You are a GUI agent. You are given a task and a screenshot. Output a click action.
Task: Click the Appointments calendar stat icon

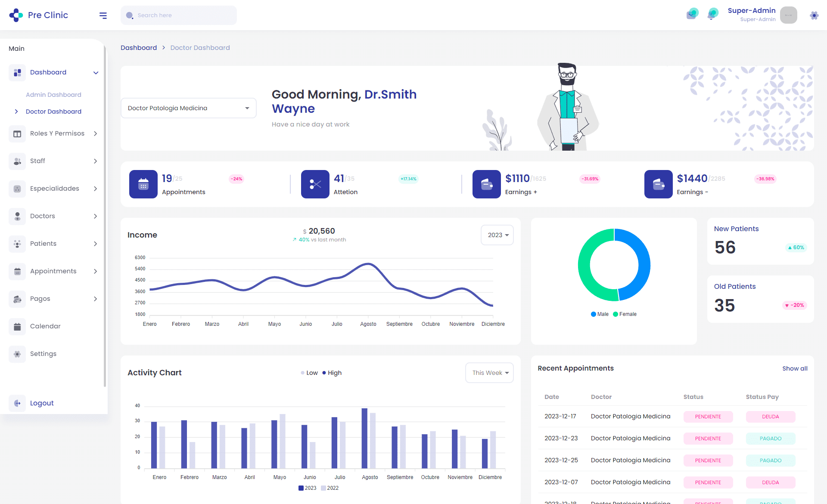[x=143, y=184]
